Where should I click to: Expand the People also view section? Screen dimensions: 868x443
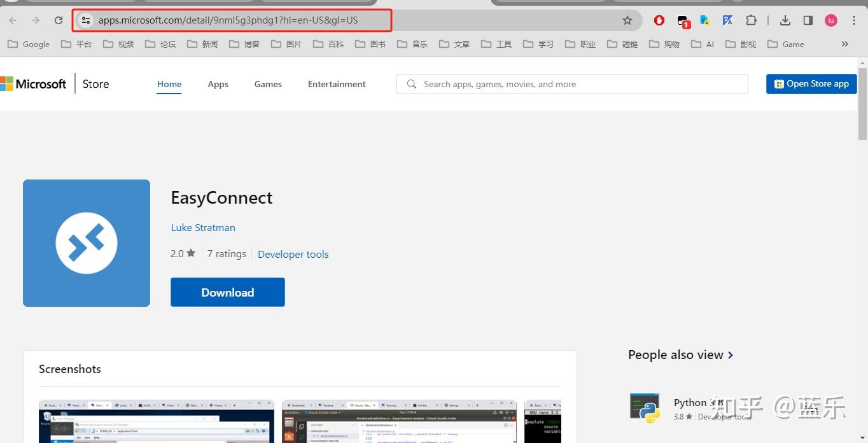(x=730, y=355)
